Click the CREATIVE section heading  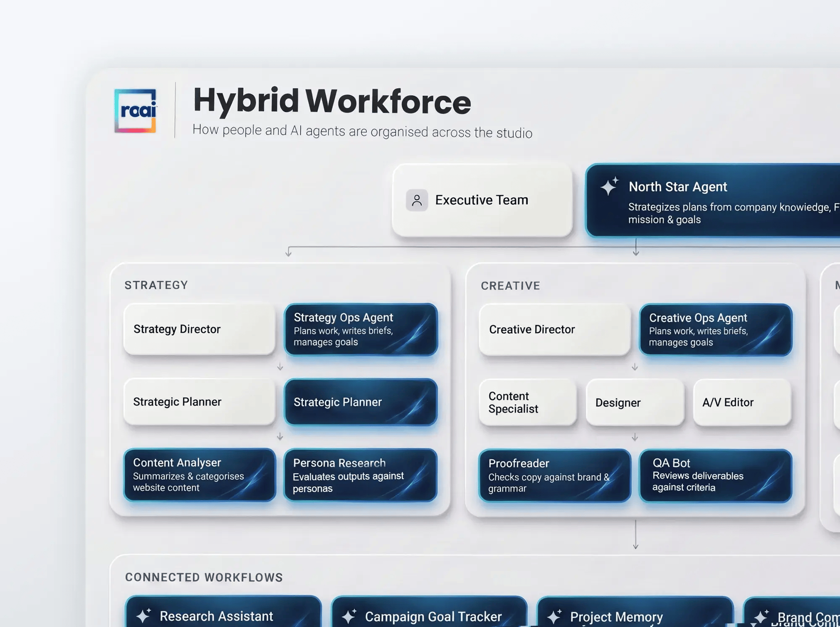[510, 286]
